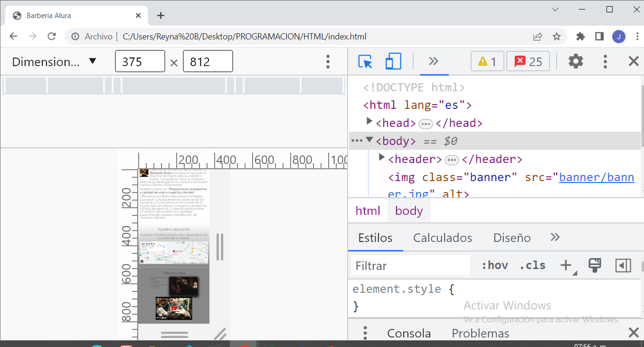Toggle the :hov element state panel
Image resolution: width=644 pixels, height=347 pixels.
(x=494, y=265)
